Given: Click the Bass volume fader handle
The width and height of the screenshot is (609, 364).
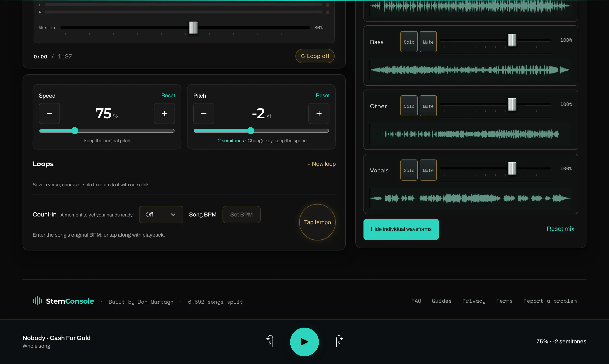Looking at the screenshot, I should coord(512,40).
